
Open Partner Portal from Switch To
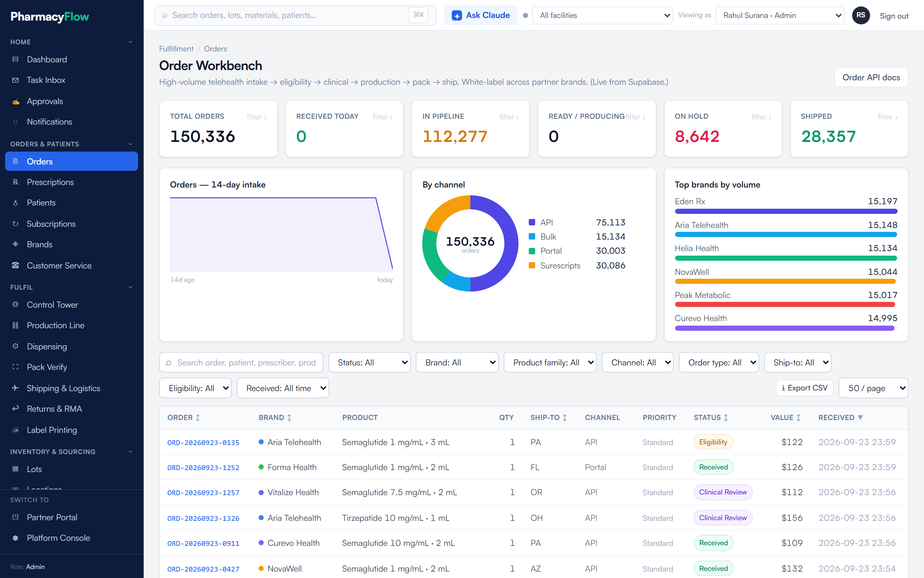[72, 517]
